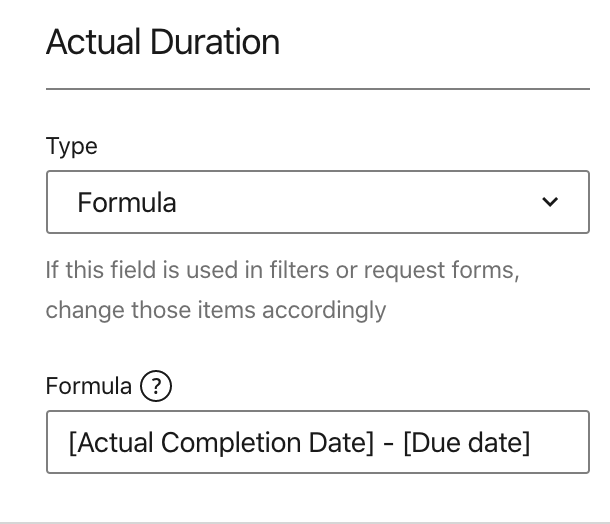This screenshot has width=610, height=524.
Task: Click the closing bracket ending the formula
Action: (x=526, y=442)
